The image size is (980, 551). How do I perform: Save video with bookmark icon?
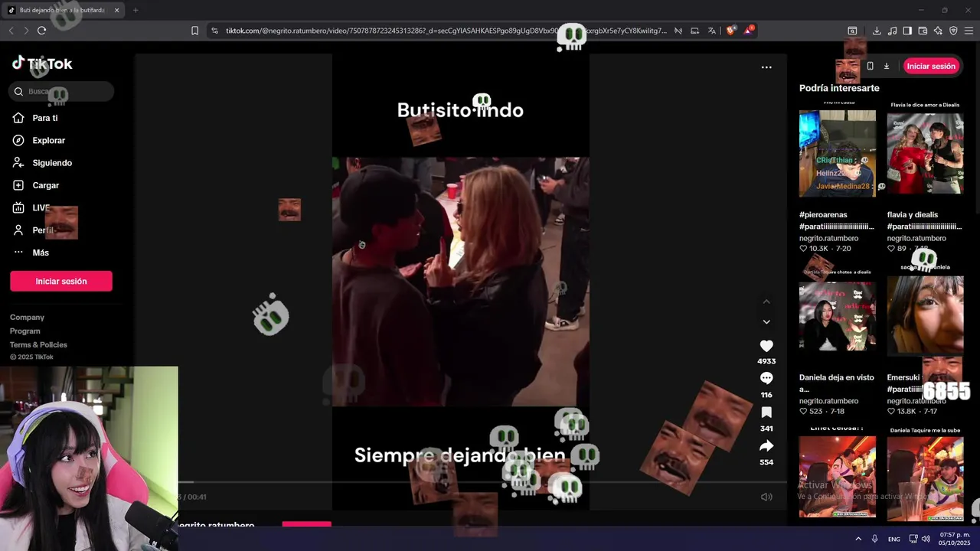766,412
